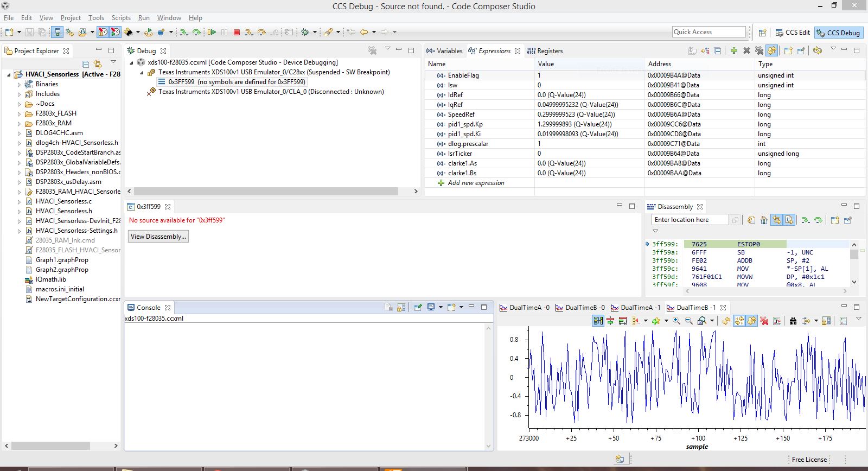The image size is (868, 471).
Task: Open the Scripts menu
Action: (x=121, y=18)
